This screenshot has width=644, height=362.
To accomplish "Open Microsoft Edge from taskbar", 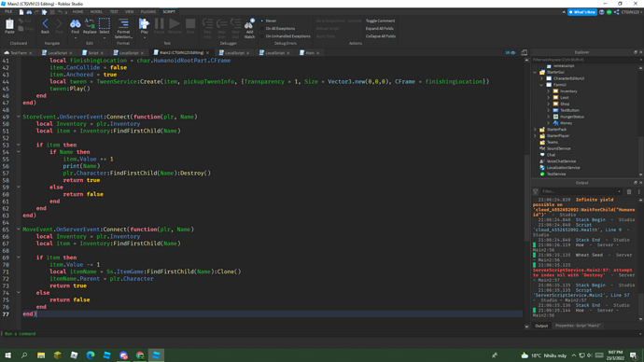I will [91, 355].
